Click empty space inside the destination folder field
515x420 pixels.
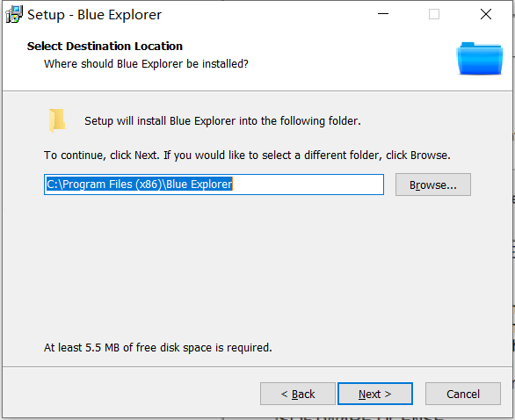point(308,185)
